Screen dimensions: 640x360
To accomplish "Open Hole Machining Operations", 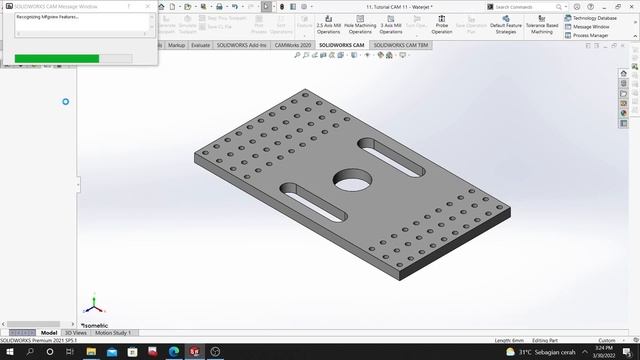I will 360,25.
